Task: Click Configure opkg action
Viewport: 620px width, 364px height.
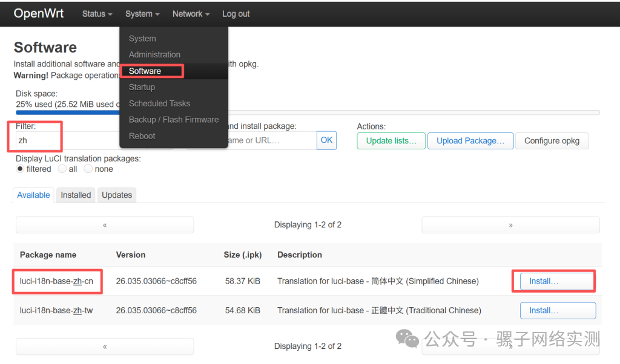Action: tap(552, 140)
